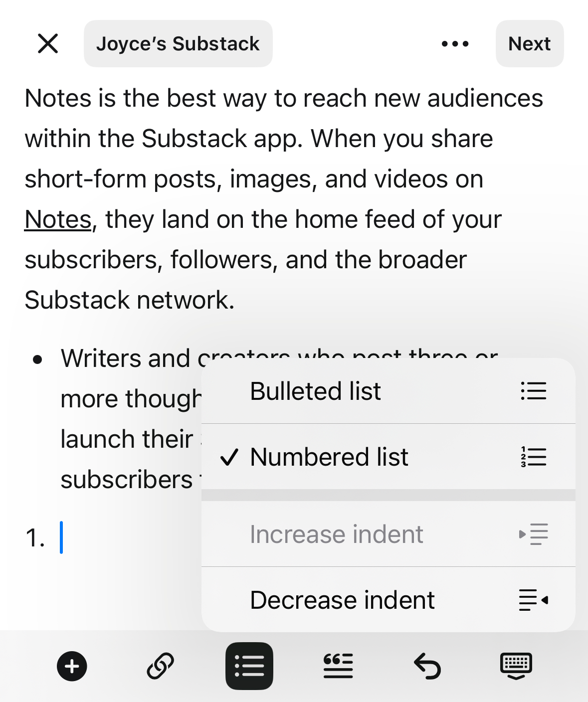This screenshot has height=702, width=588.
Task: Open the Joyce's Substack publication selector
Action: [178, 43]
